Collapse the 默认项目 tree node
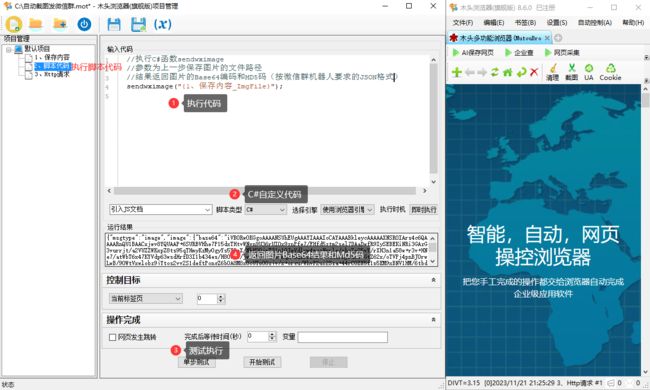 pyautogui.click(x=8, y=49)
